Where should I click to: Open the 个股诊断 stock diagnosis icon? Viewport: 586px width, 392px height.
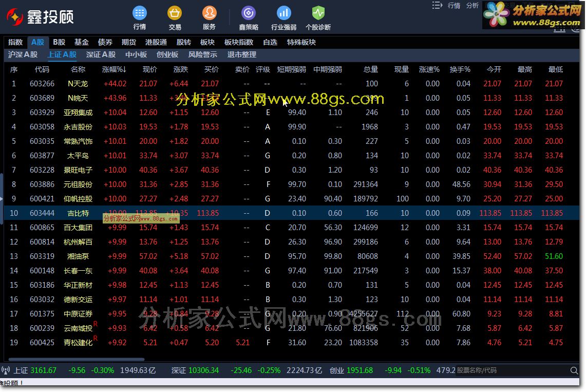318,17
